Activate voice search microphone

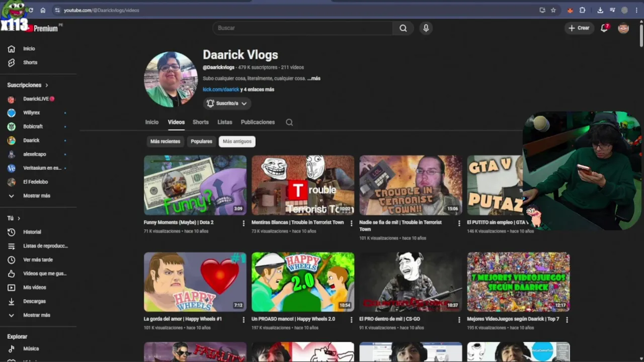click(426, 28)
